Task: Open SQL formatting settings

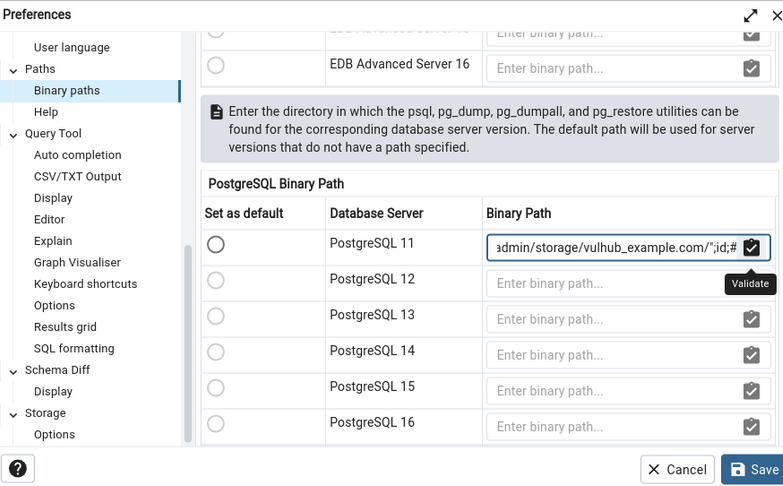Action: coord(74,348)
